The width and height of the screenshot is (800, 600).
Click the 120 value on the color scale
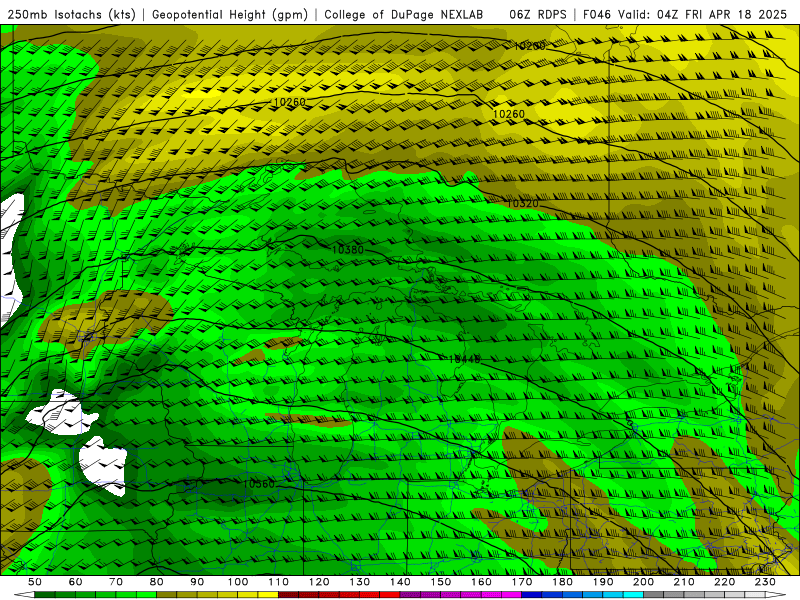click(x=319, y=582)
